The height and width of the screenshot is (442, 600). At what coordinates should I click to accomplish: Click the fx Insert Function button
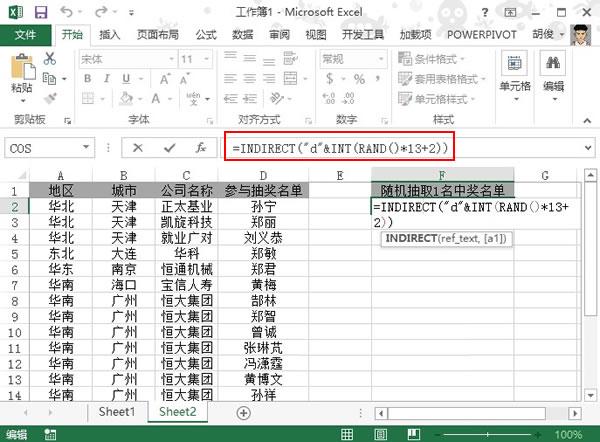[x=201, y=148]
